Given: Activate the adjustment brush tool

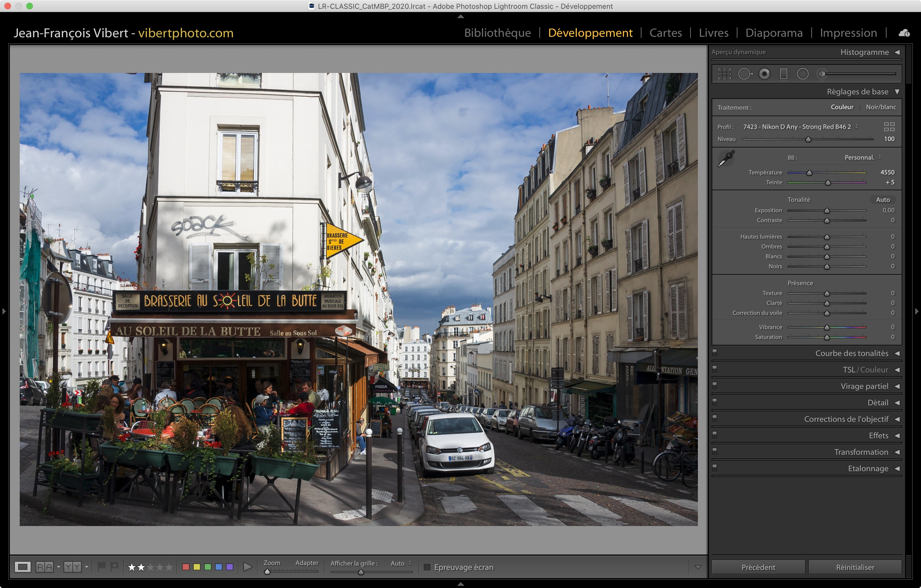Looking at the screenshot, I should coord(822,74).
